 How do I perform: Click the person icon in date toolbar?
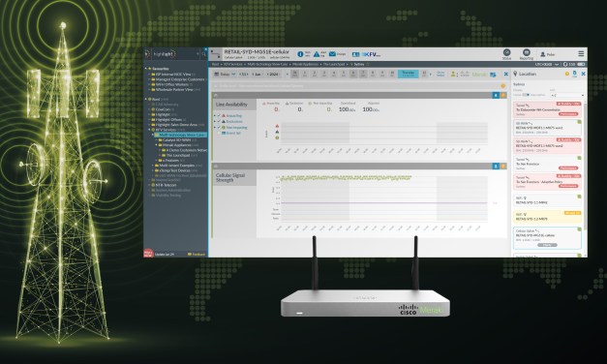(x=452, y=74)
